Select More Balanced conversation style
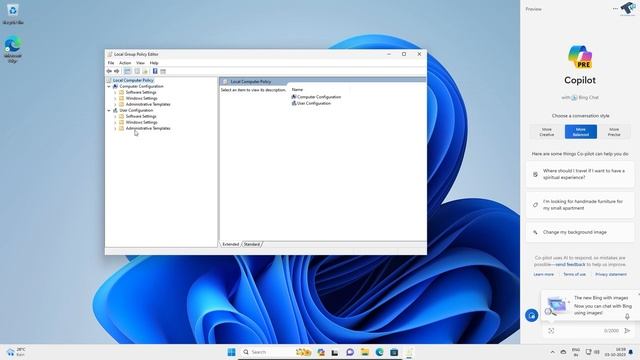Image resolution: width=640 pixels, height=360 pixels. coord(580,132)
